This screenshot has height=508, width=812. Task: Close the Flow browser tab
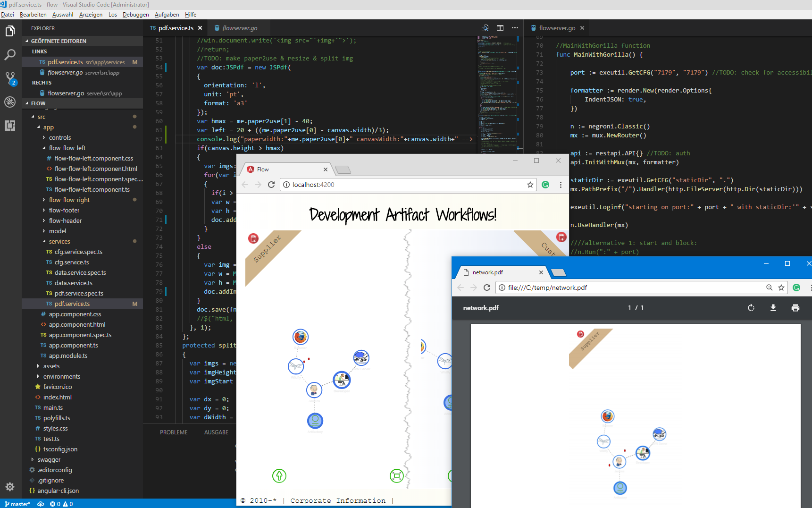pos(326,169)
